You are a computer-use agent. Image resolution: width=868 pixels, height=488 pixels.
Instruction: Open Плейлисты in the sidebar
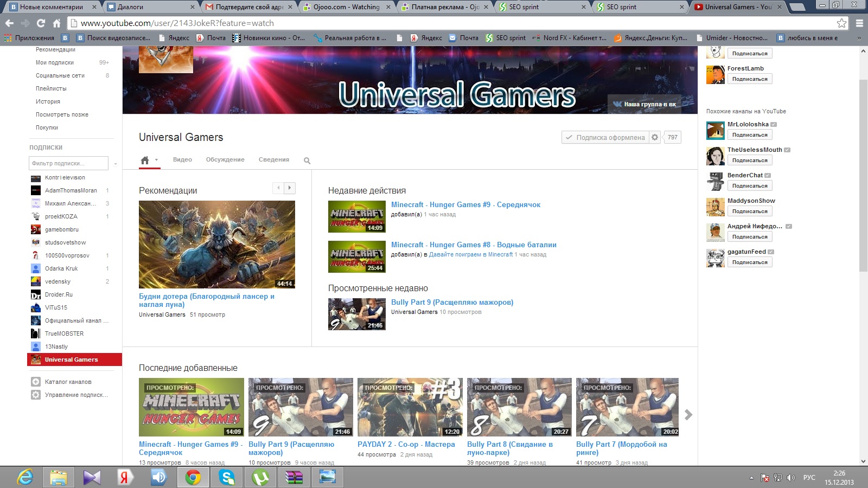click(x=51, y=88)
